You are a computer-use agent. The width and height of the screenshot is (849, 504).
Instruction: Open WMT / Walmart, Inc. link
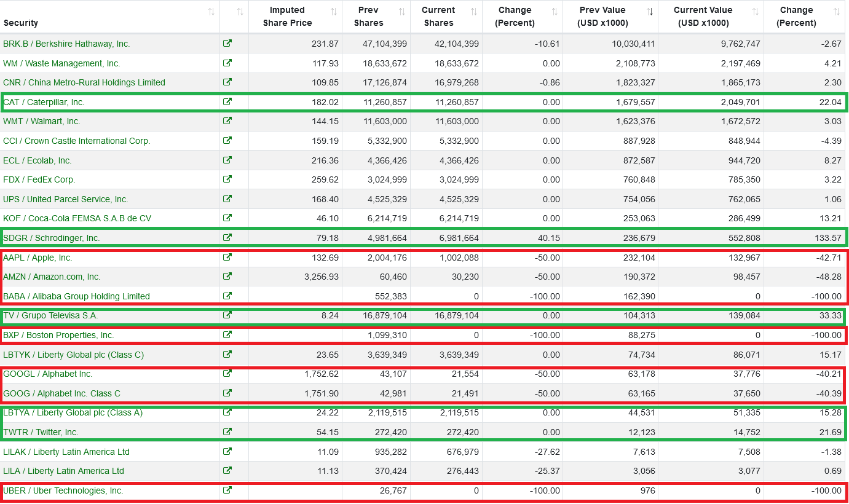(42, 121)
